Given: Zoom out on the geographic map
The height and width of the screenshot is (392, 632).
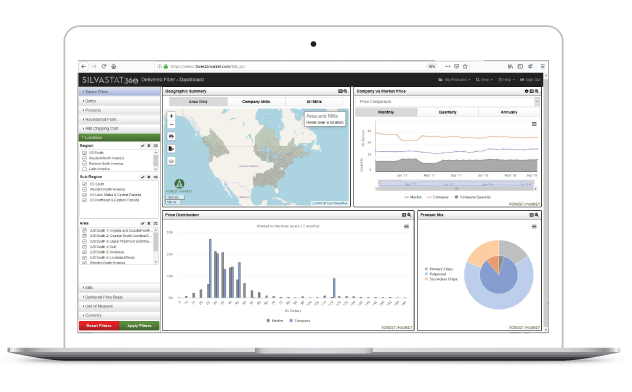Looking at the screenshot, I should pyautogui.click(x=171, y=124).
